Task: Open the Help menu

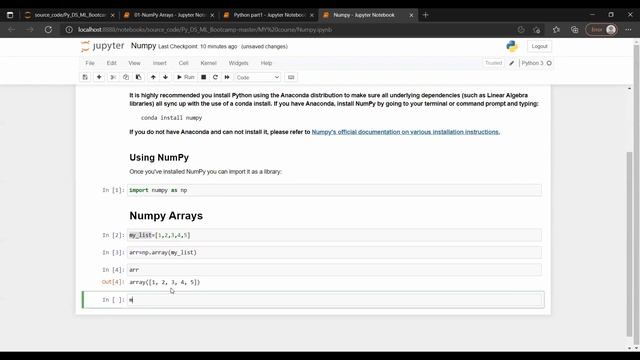Action: 266,63
